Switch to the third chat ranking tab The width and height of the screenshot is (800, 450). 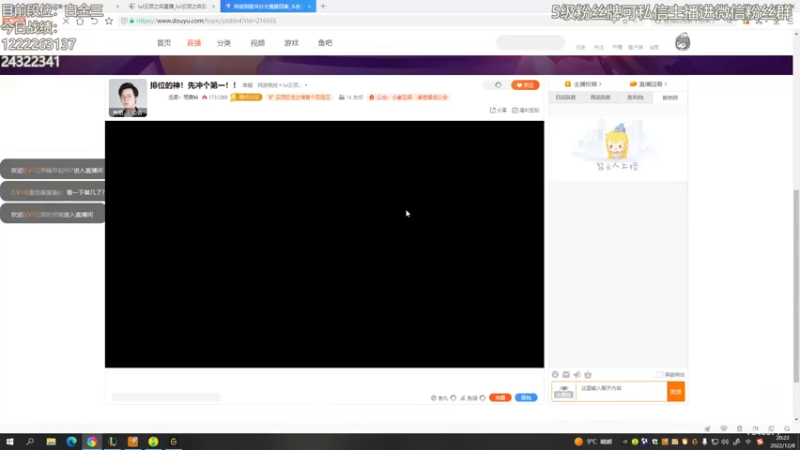635,97
